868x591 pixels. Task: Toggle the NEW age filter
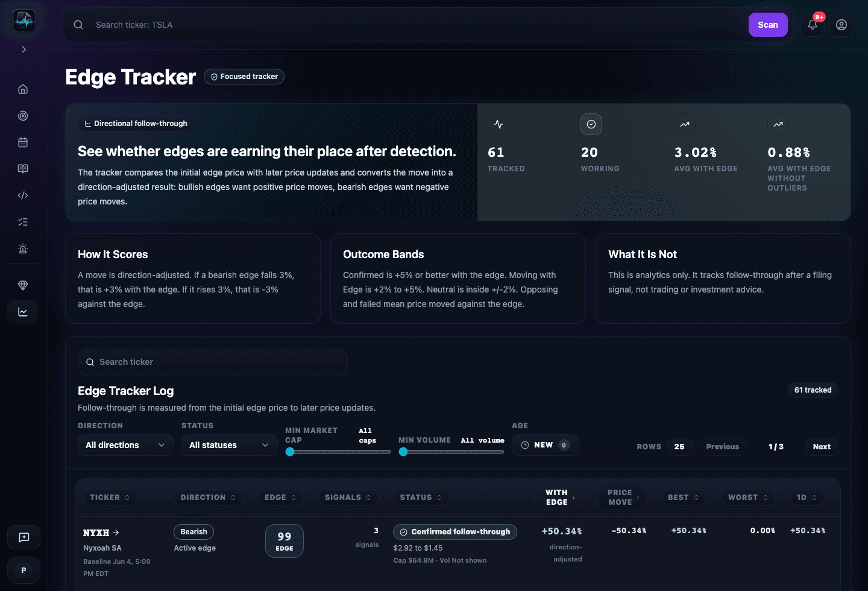click(546, 445)
